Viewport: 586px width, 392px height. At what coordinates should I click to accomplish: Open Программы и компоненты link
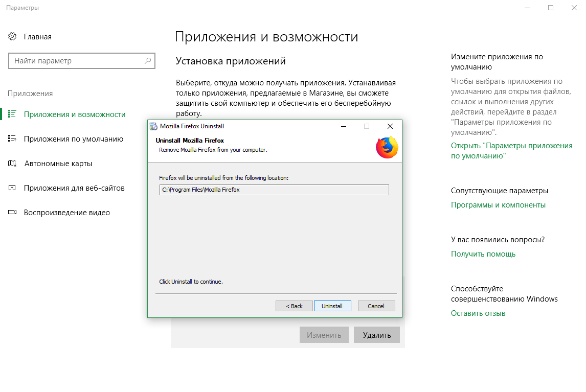click(498, 205)
